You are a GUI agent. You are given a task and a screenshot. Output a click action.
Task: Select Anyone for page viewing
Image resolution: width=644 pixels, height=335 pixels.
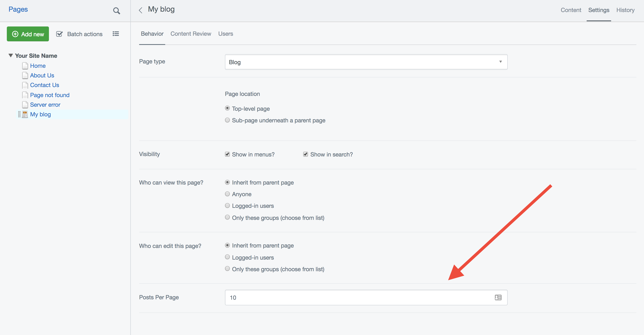point(227,194)
